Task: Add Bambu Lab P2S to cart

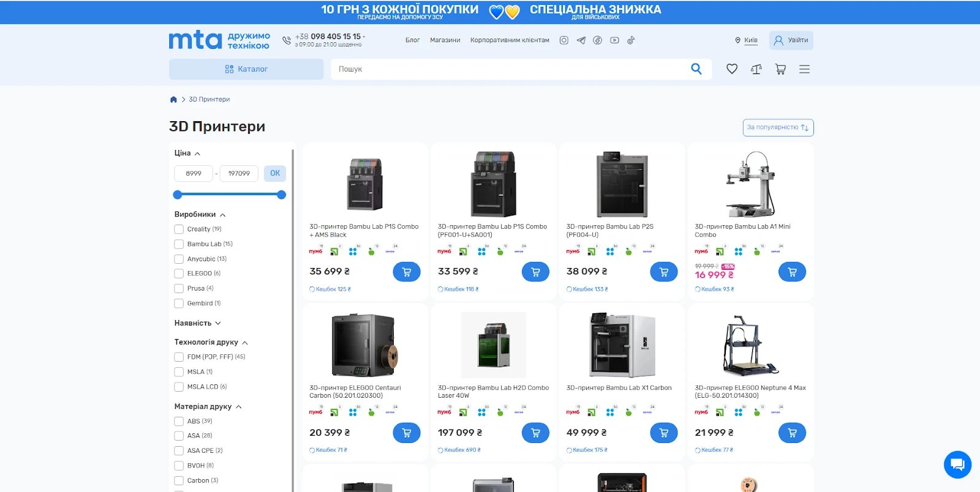Action: click(663, 272)
